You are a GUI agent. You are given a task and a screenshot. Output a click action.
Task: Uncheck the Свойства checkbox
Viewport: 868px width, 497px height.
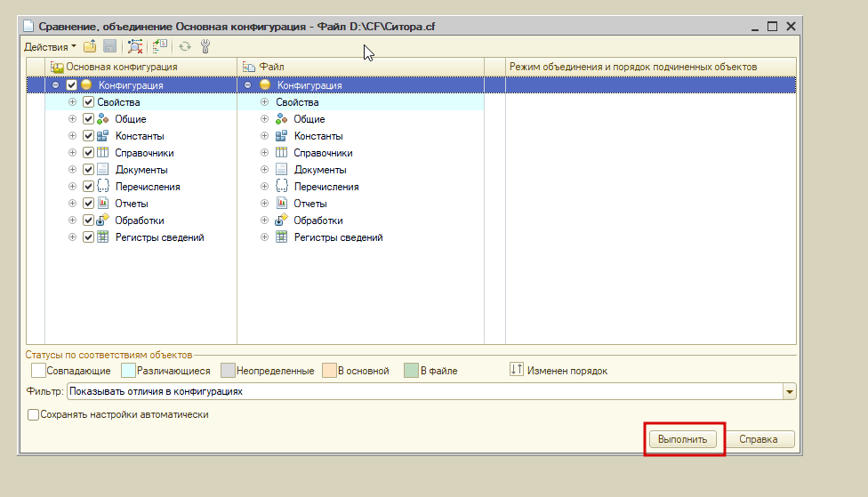click(88, 102)
